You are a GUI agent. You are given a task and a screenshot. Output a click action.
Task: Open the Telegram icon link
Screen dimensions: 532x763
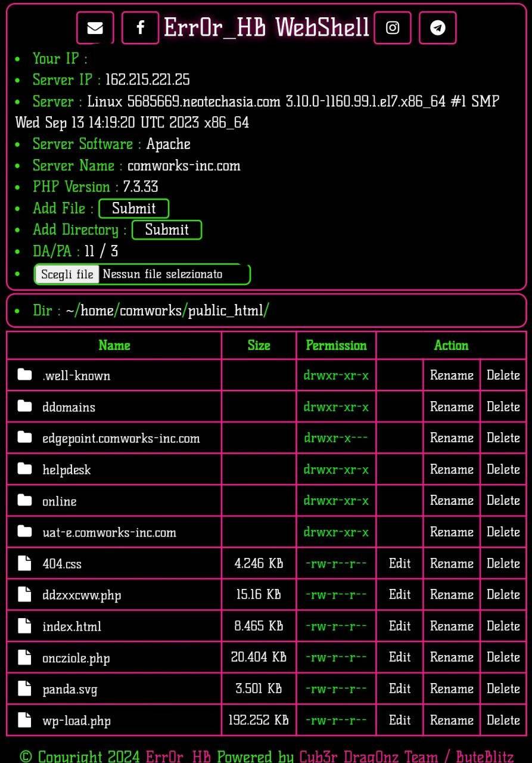point(437,28)
